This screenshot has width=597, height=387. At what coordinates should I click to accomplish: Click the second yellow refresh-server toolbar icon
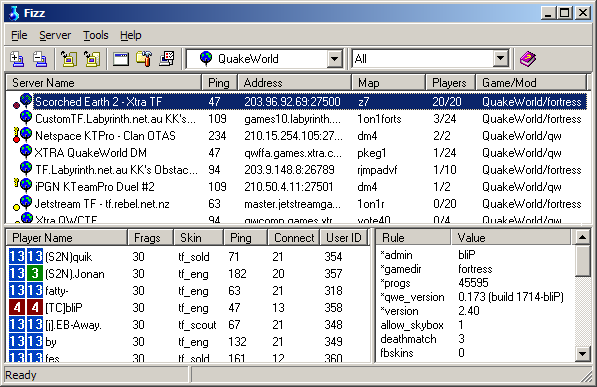[92, 59]
